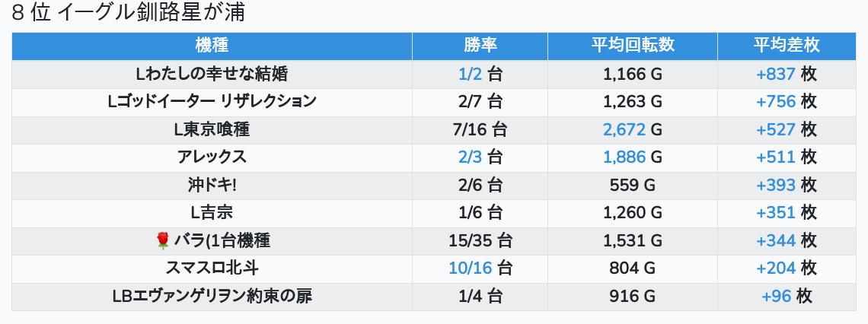The height and width of the screenshot is (324, 868).
Task: Sort by the 機種 column header
Action: pyautogui.click(x=212, y=45)
